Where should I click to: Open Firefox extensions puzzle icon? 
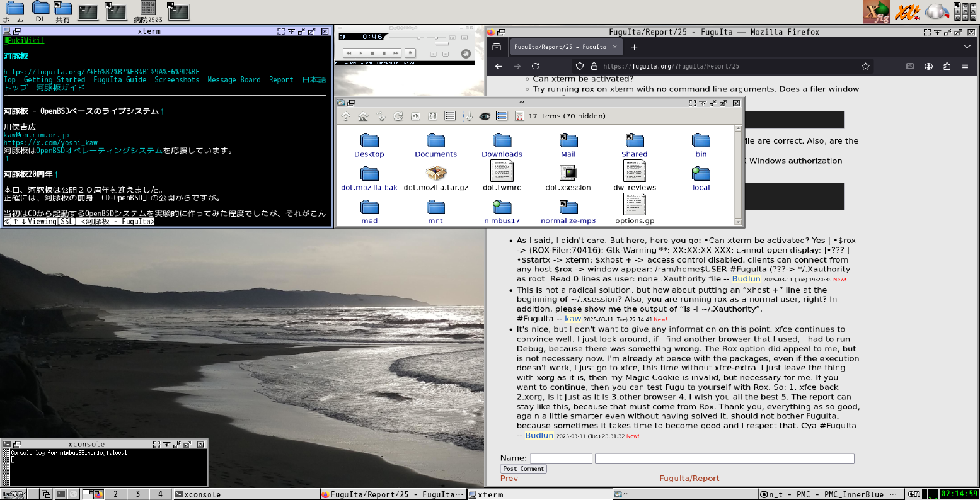click(x=947, y=66)
